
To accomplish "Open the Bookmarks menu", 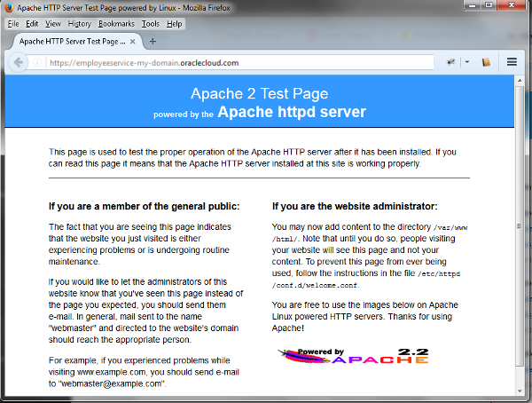I will (116, 24).
